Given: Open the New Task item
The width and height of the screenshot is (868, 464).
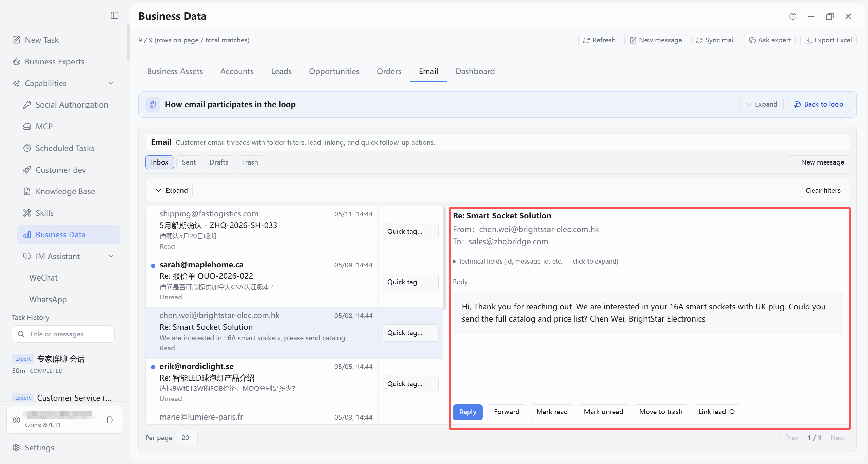Looking at the screenshot, I should 36,40.
